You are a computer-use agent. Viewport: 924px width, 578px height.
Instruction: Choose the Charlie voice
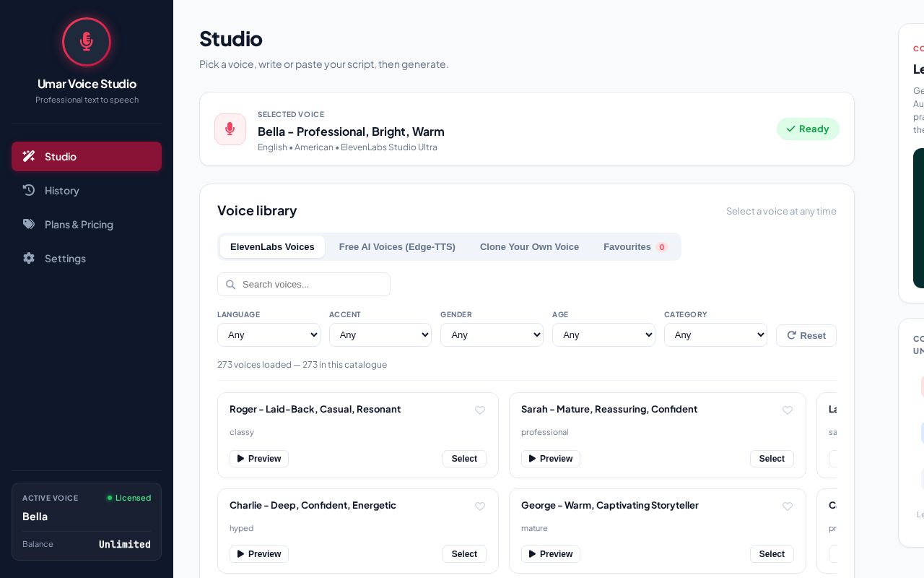coord(464,554)
